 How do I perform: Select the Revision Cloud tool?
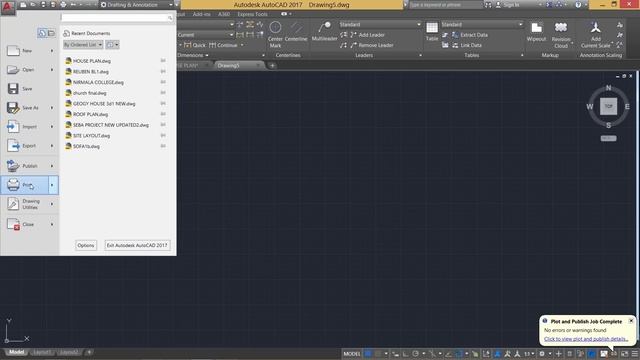pyautogui.click(x=561, y=35)
